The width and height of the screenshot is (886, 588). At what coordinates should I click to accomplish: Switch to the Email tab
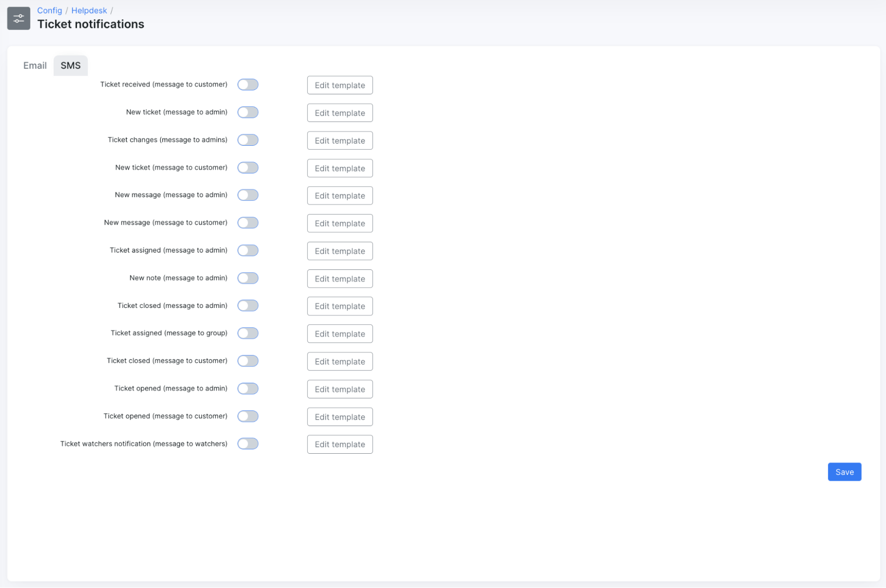click(x=35, y=65)
